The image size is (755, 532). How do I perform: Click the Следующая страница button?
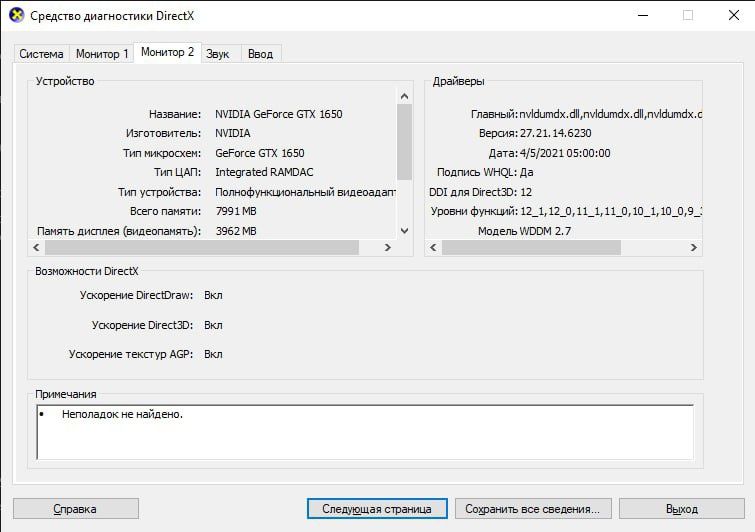coord(377,508)
